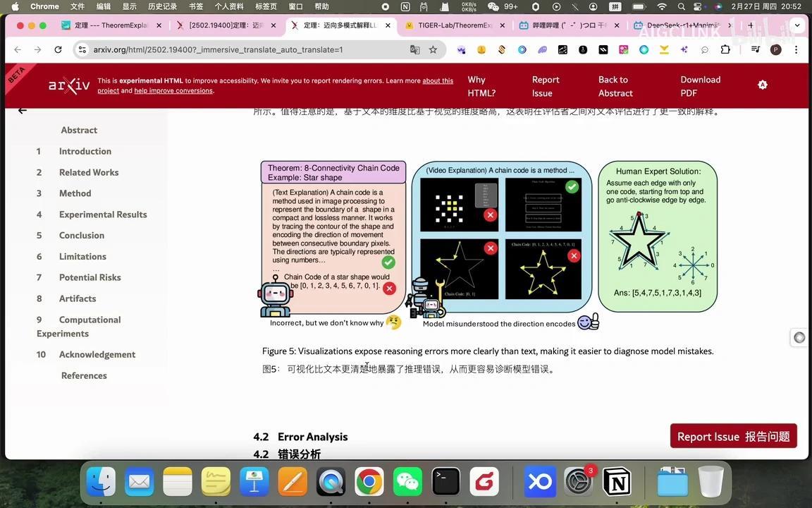
Task: Toggle the bookmark star in the address bar
Action: point(433,49)
